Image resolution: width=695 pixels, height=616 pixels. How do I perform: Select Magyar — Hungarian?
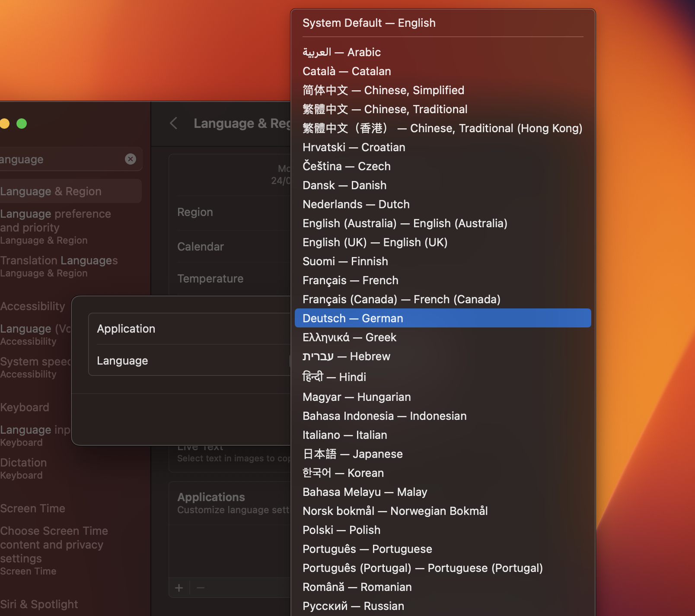[x=443, y=397]
